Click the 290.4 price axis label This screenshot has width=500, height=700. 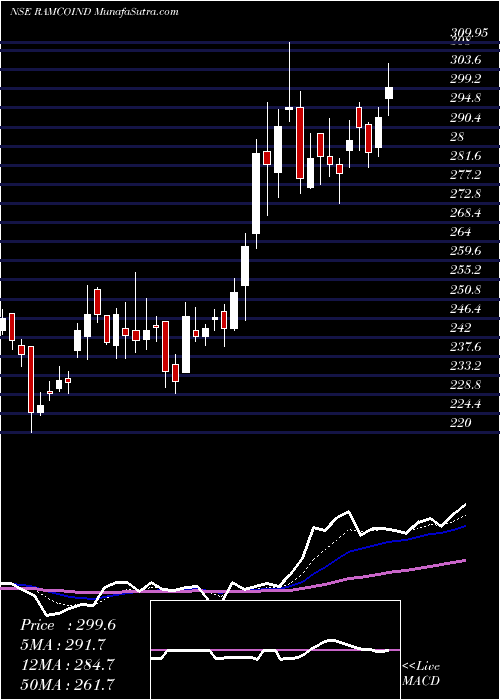tap(466, 118)
